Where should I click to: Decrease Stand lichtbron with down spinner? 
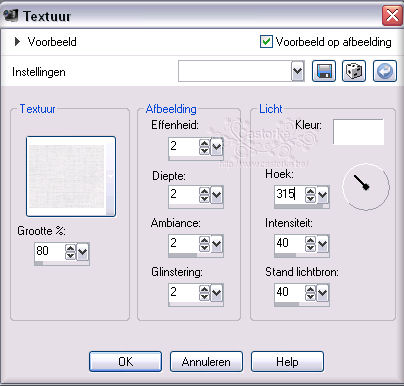310,297
